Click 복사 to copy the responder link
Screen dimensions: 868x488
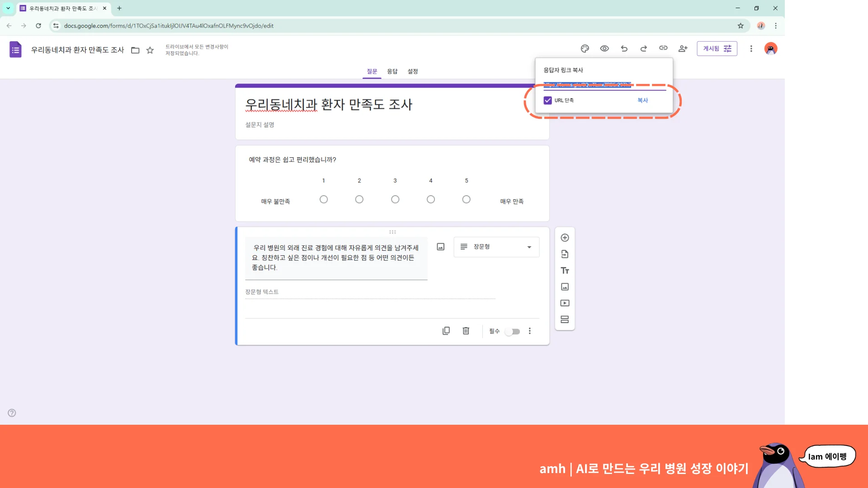[642, 100]
